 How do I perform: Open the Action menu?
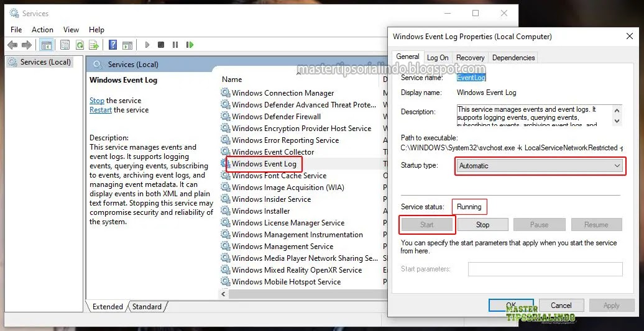(x=42, y=30)
